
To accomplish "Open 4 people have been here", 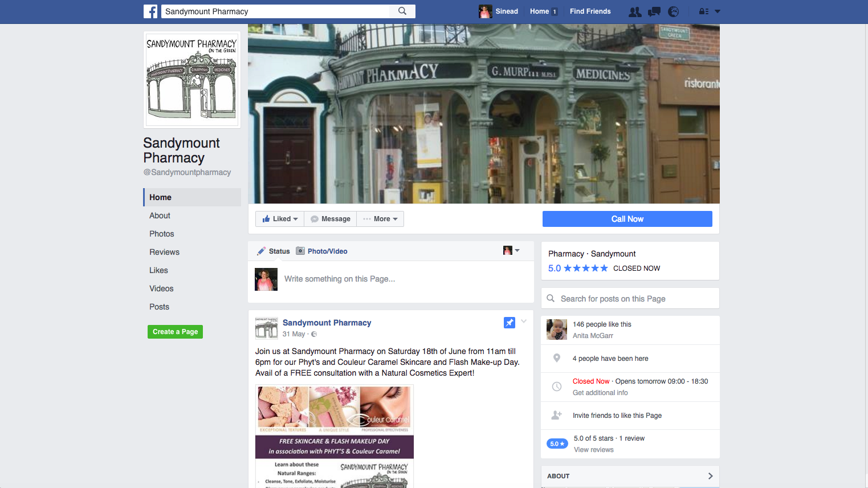I will [x=610, y=359].
